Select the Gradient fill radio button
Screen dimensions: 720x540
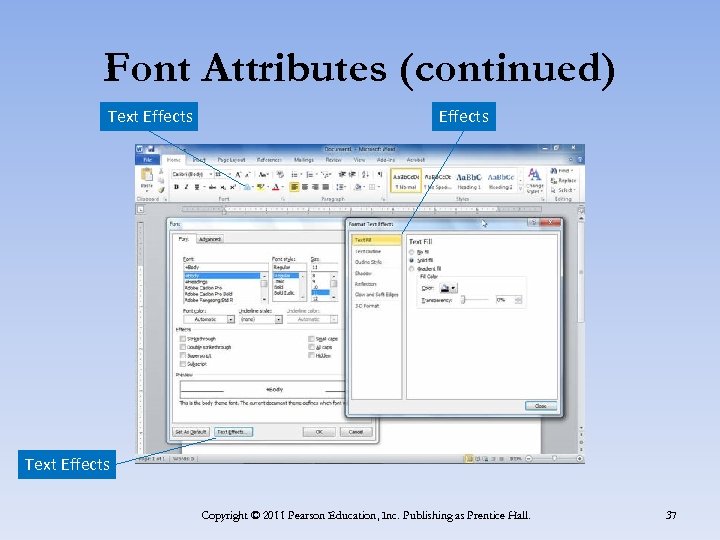(x=411, y=269)
